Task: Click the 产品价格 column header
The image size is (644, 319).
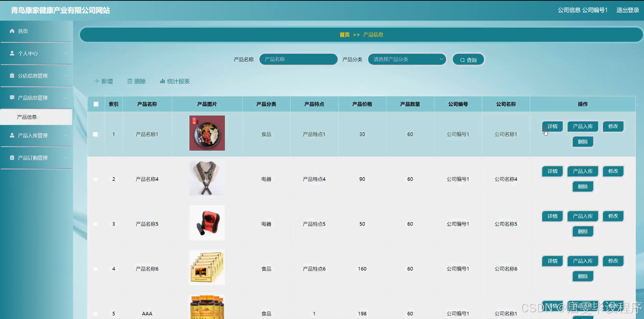Action: point(362,104)
